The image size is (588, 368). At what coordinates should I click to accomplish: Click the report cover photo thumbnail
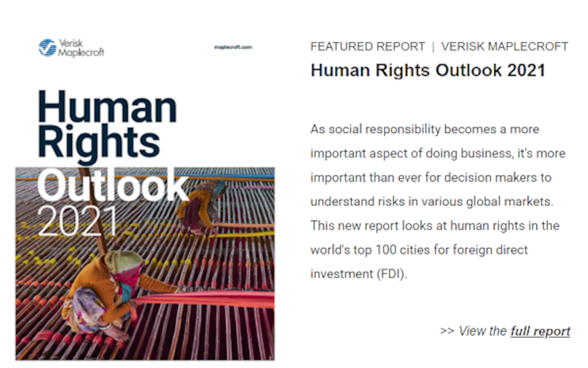145,264
